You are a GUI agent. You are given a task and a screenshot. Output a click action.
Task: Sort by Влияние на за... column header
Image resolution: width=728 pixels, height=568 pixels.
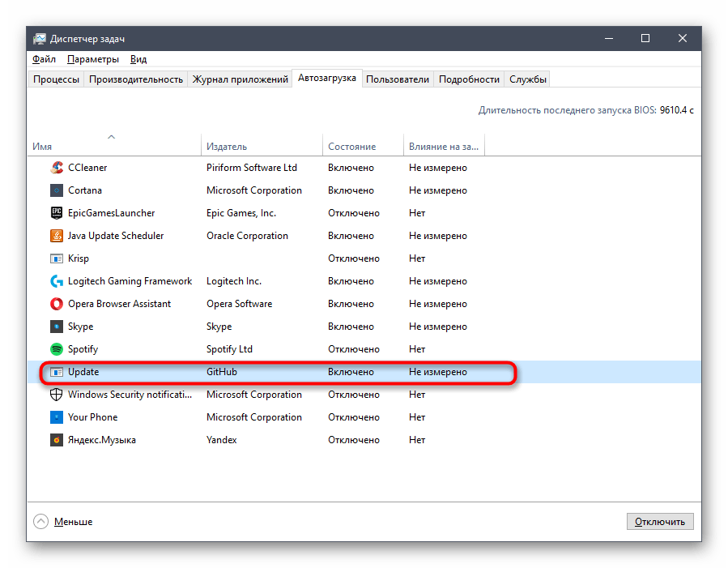click(444, 147)
